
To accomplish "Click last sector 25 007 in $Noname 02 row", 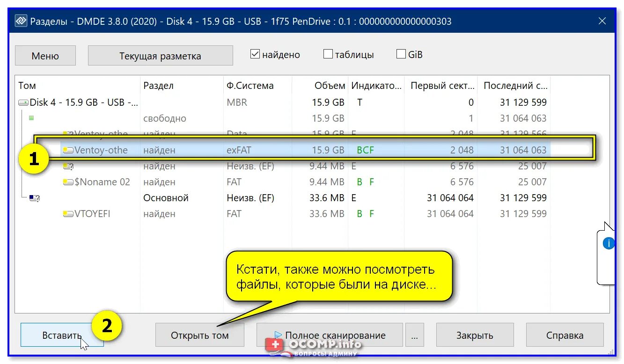I will point(532,182).
